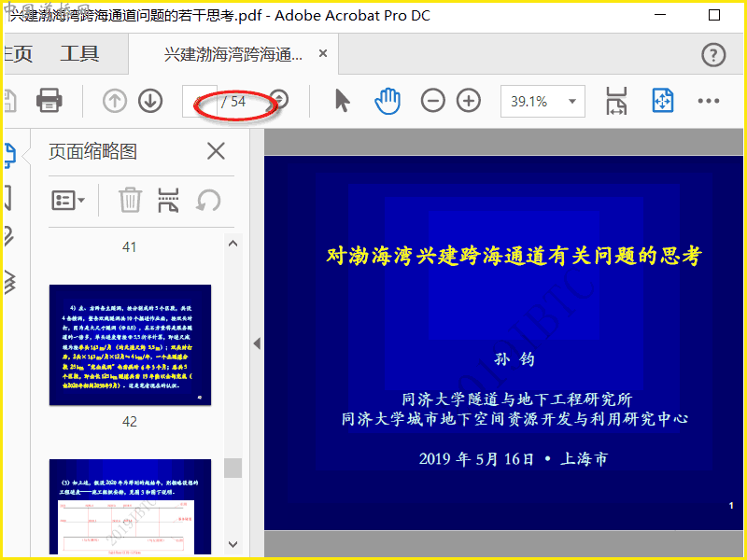
Task: Zoom in with the plus button
Action: coord(469,101)
